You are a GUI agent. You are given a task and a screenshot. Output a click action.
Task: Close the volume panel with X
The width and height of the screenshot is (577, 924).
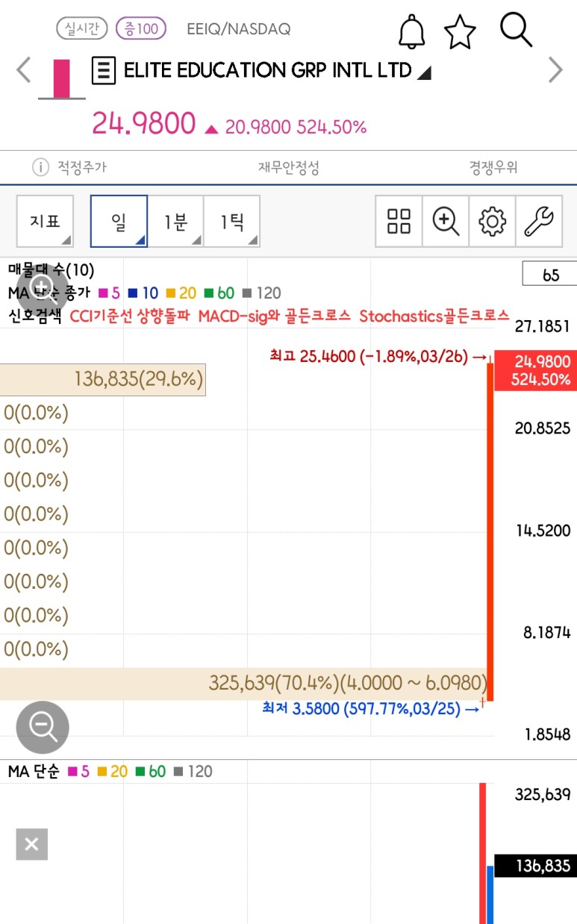(31, 844)
